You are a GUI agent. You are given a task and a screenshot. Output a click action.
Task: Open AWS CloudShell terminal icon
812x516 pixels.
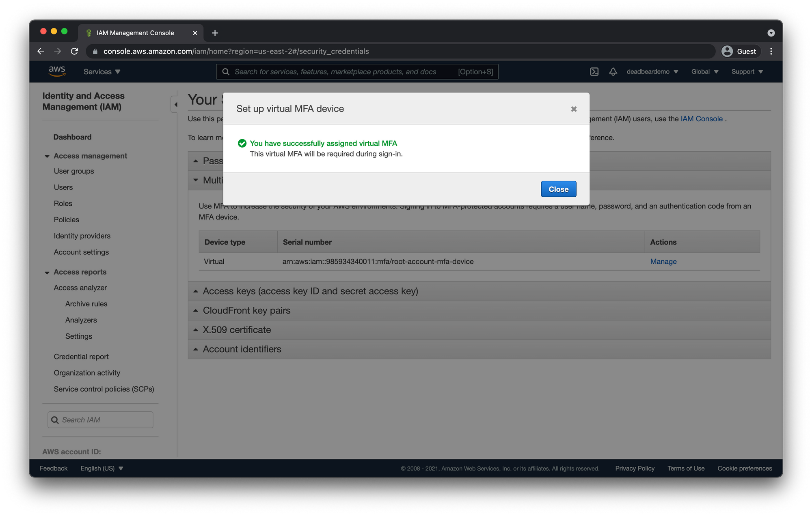[594, 72]
